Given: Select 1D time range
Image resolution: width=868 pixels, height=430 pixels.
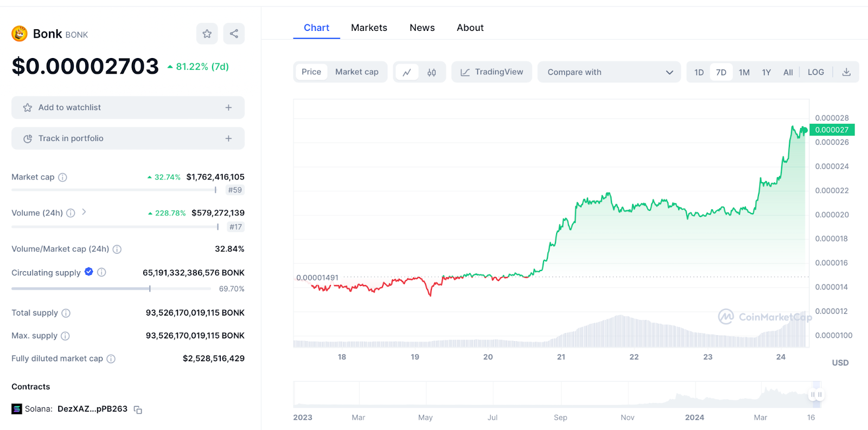Looking at the screenshot, I should [699, 72].
